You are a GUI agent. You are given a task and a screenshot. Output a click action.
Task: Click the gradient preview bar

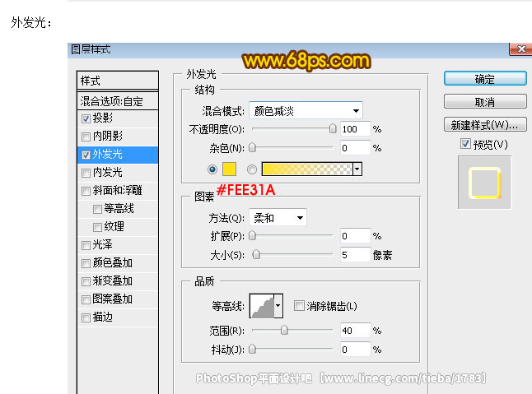[x=307, y=169]
